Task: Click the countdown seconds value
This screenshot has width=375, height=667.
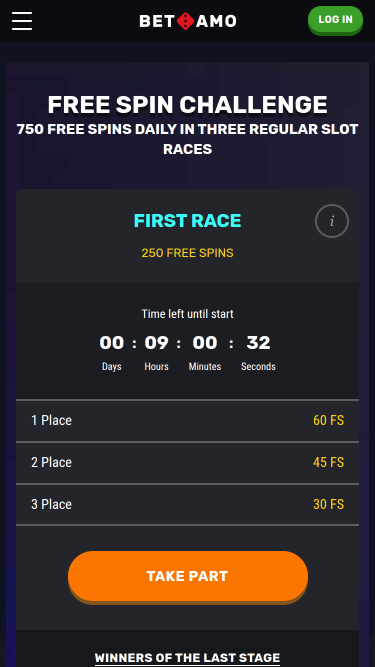Action: tap(258, 343)
